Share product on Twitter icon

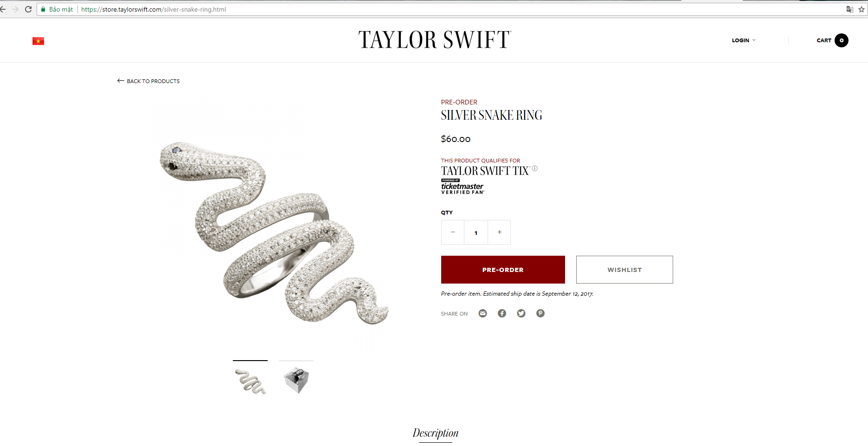[x=521, y=313]
